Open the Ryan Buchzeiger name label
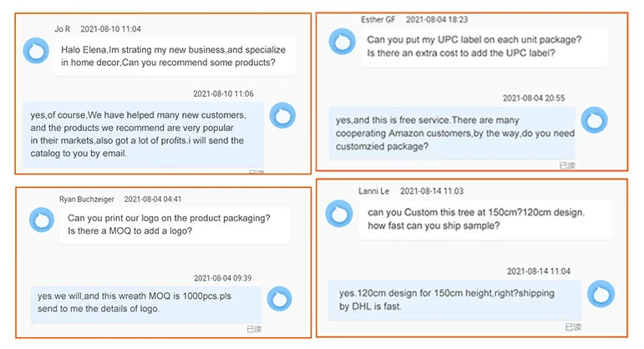 click(87, 200)
